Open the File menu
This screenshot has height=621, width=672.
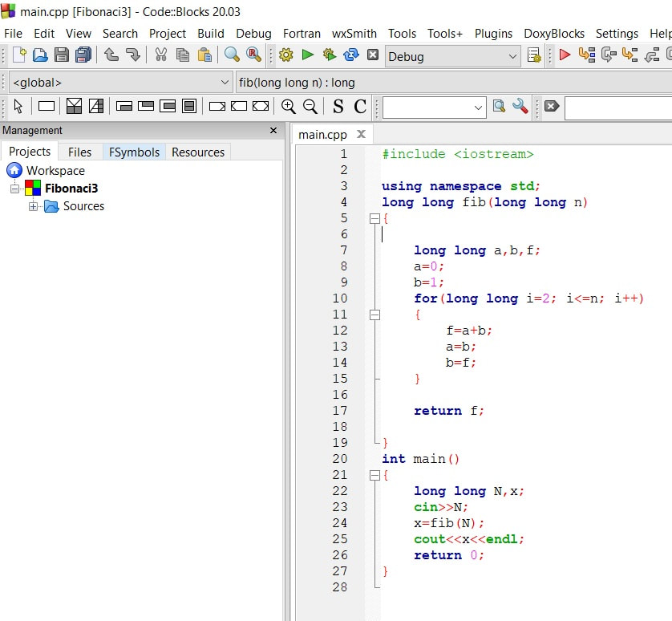point(13,34)
